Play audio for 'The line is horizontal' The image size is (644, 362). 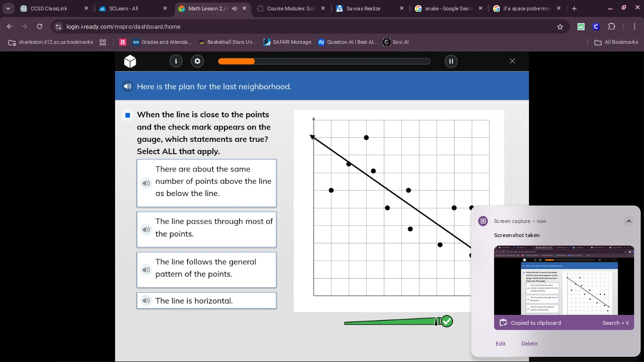tap(146, 301)
